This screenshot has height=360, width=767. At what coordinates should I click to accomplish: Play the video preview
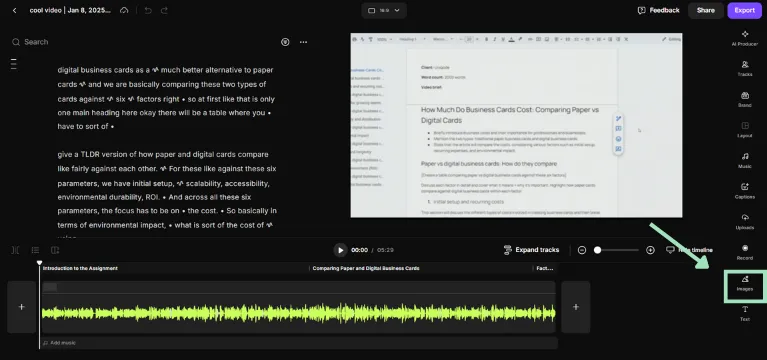pyautogui.click(x=340, y=250)
